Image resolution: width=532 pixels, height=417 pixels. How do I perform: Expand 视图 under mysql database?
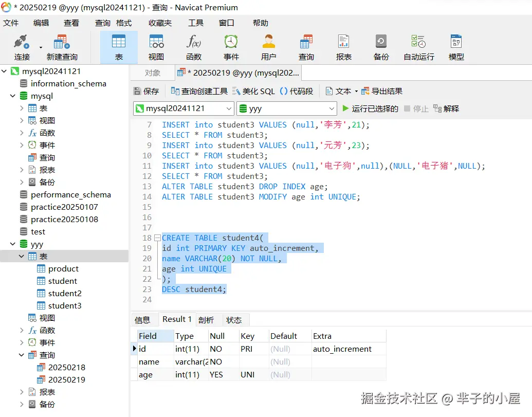click(x=22, y=120)
